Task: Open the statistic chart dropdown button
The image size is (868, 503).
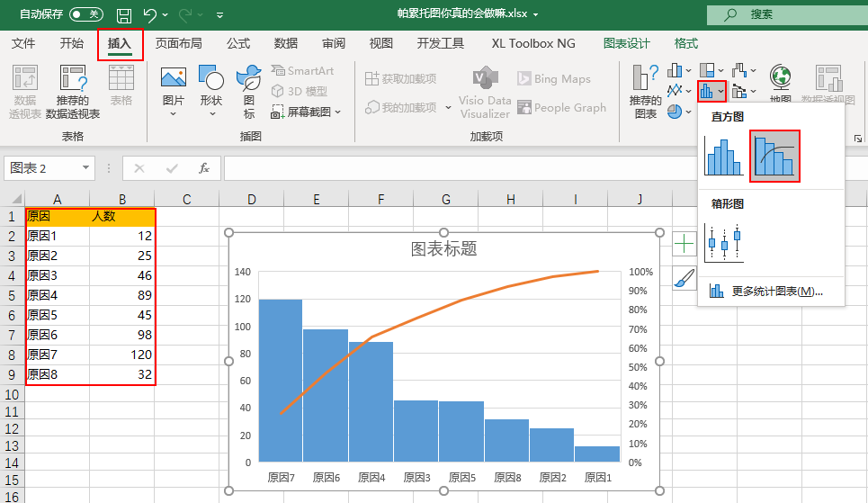Action: pos(711,91)
